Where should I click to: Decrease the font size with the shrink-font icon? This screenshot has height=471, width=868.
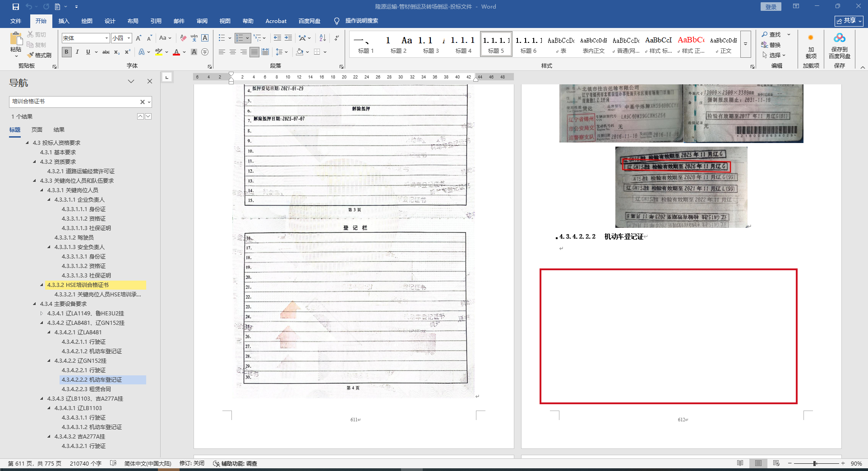click(x=149, y=38)
